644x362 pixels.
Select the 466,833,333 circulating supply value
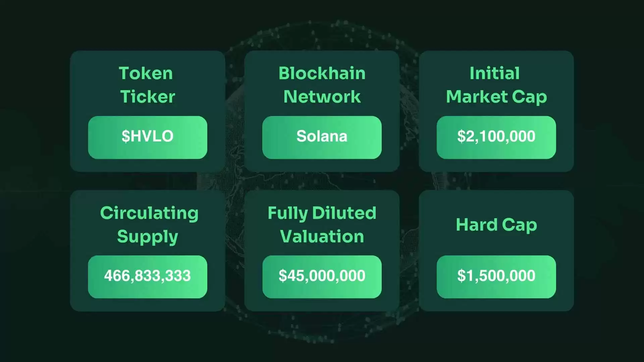[148, 276]
